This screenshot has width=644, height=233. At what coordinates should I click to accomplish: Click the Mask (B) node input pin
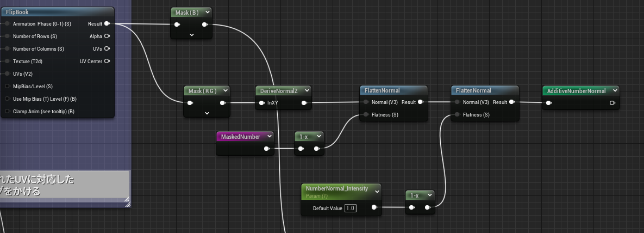click(177, 24)
